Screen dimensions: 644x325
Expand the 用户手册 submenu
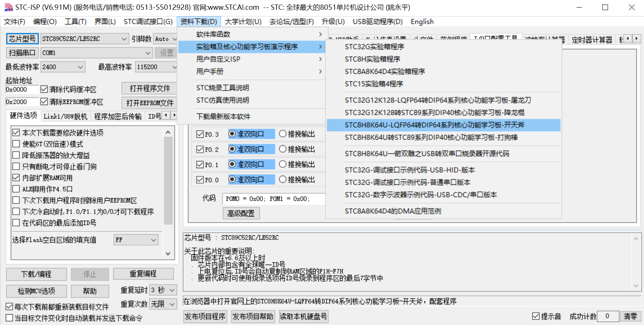252,71
